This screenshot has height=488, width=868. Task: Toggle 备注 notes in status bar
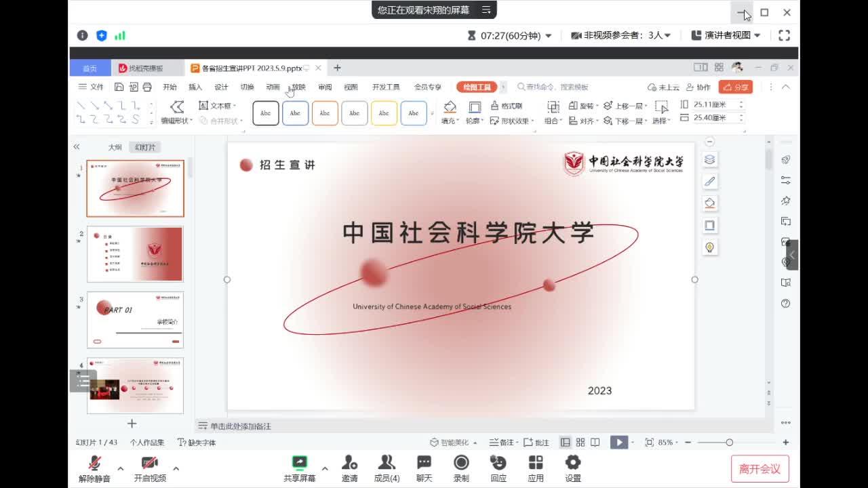tap(503, 443)
